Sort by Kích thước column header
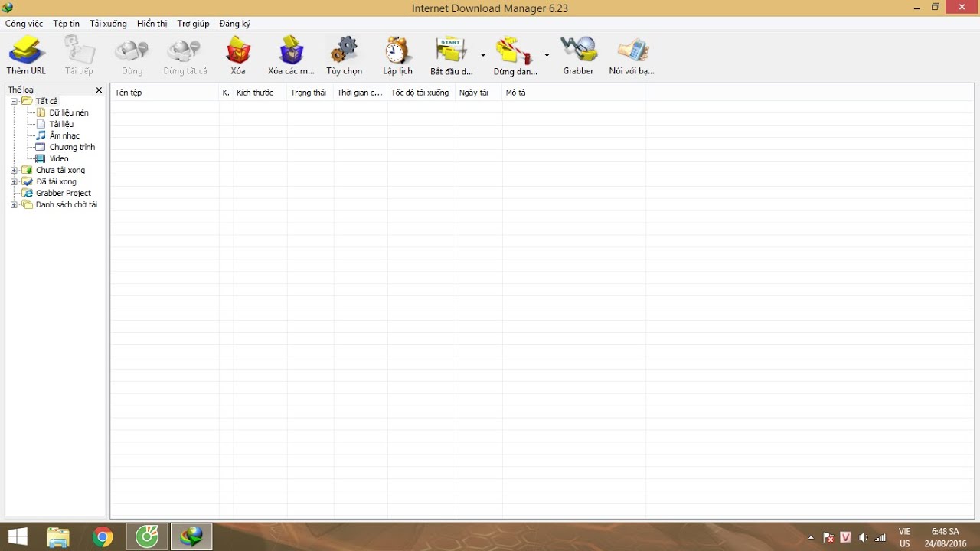 (x=260, y=93)
